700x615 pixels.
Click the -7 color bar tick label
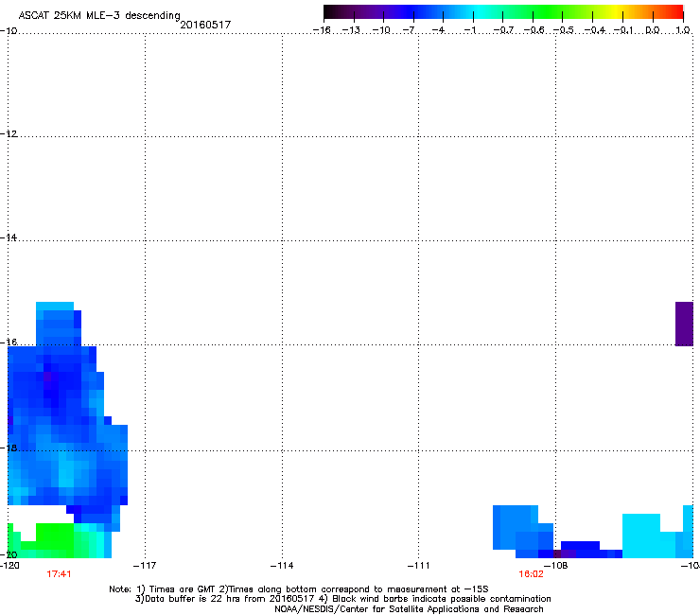pos(409,30)
